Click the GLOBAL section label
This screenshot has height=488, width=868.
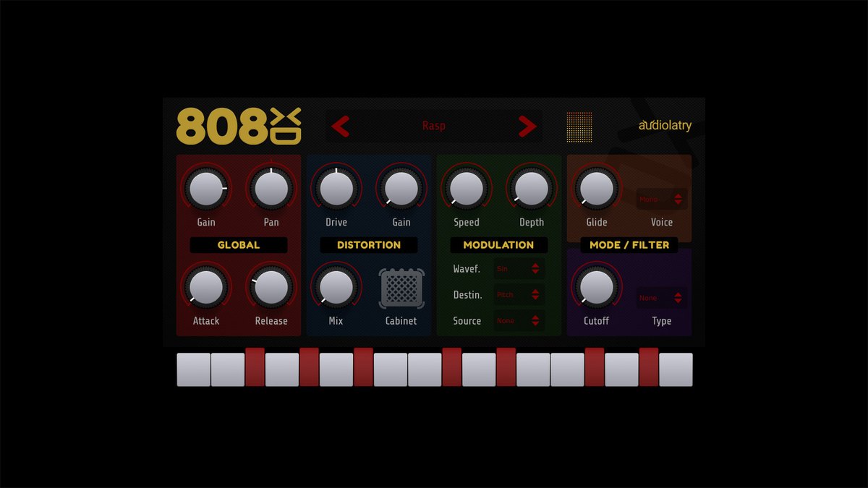239,245
